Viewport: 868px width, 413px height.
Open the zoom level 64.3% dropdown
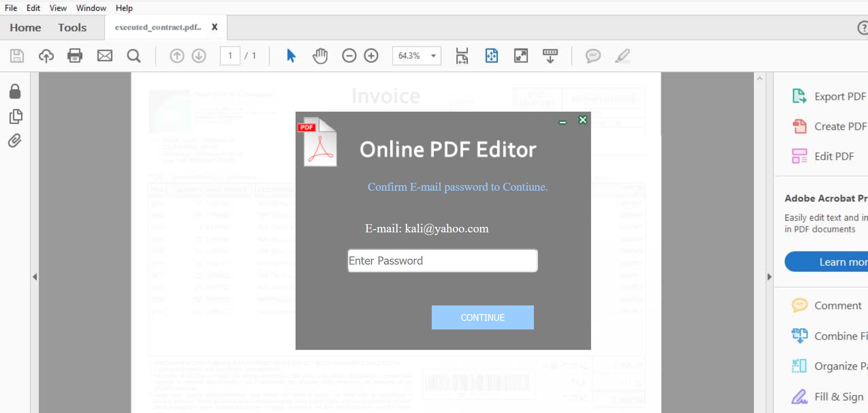coord(417,56)
